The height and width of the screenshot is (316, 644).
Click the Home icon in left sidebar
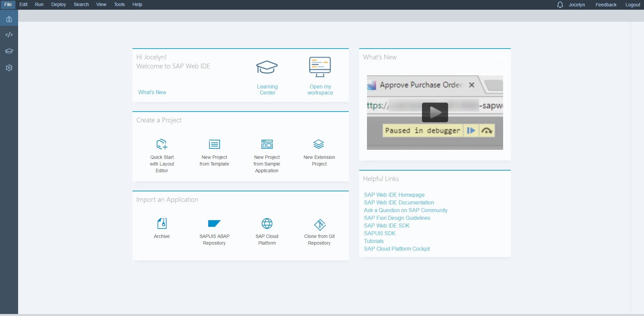point(9,19)
